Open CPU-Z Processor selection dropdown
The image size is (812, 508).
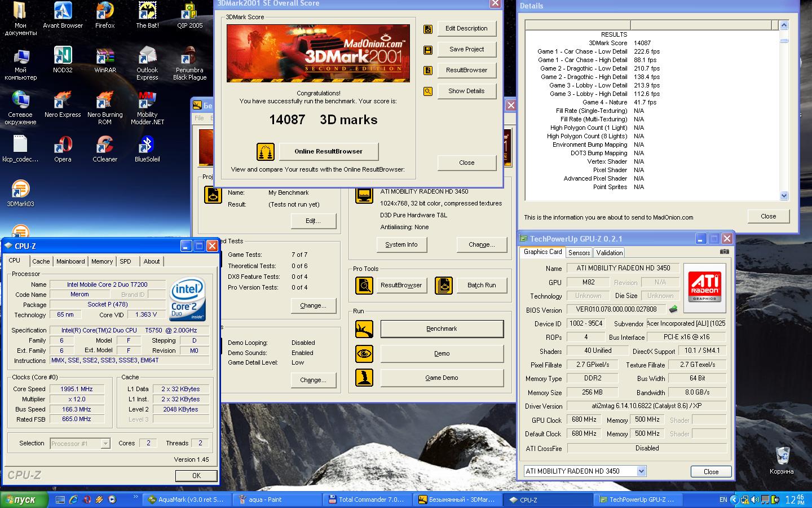pyautogui.click(x=105, y=444)
